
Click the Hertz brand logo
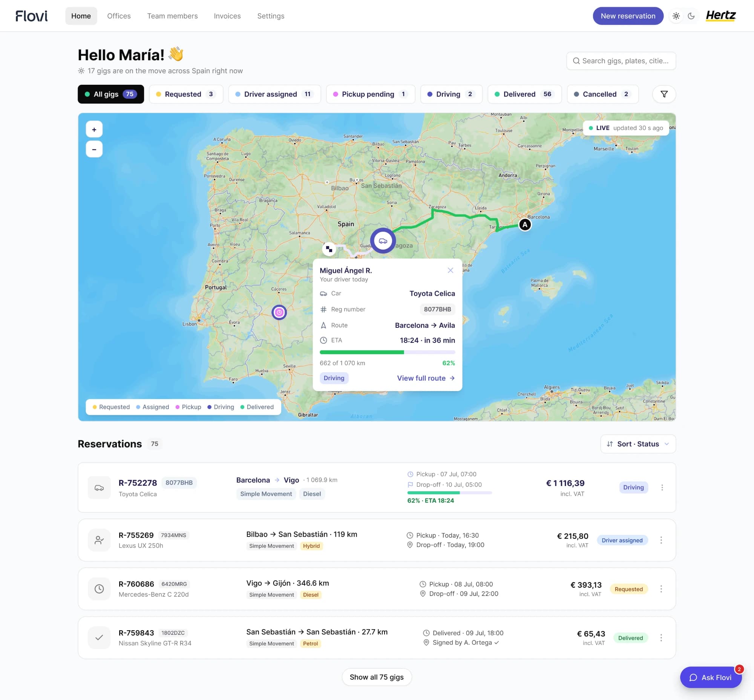(721, 16)
